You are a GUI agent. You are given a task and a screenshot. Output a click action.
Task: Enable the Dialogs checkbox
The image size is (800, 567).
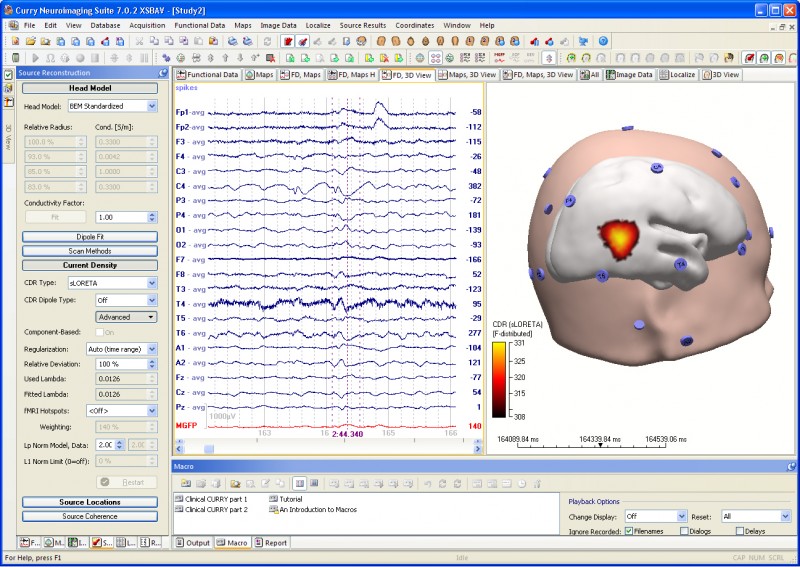(x=683, y=531)
